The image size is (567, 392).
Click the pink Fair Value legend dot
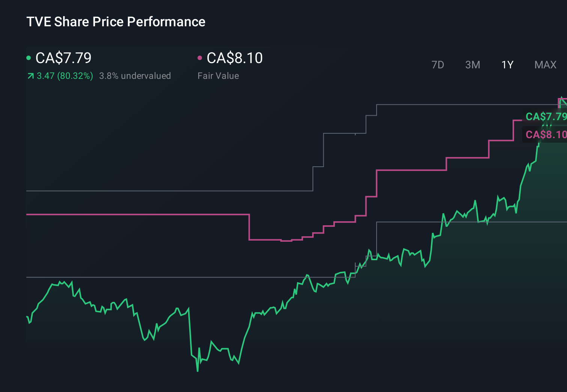point(200,58)
